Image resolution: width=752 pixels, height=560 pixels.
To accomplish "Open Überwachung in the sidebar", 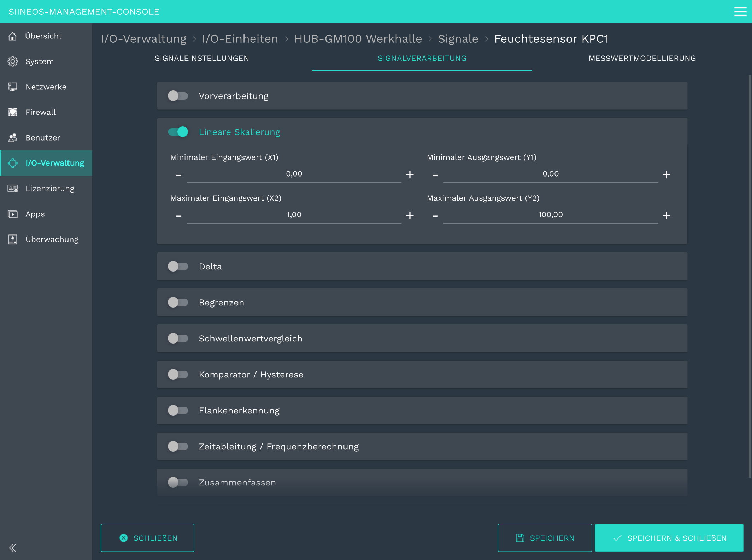I will (46, 239).
